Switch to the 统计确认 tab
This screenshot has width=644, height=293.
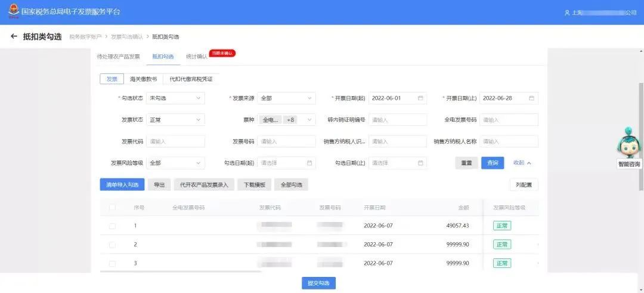point(196,57)
